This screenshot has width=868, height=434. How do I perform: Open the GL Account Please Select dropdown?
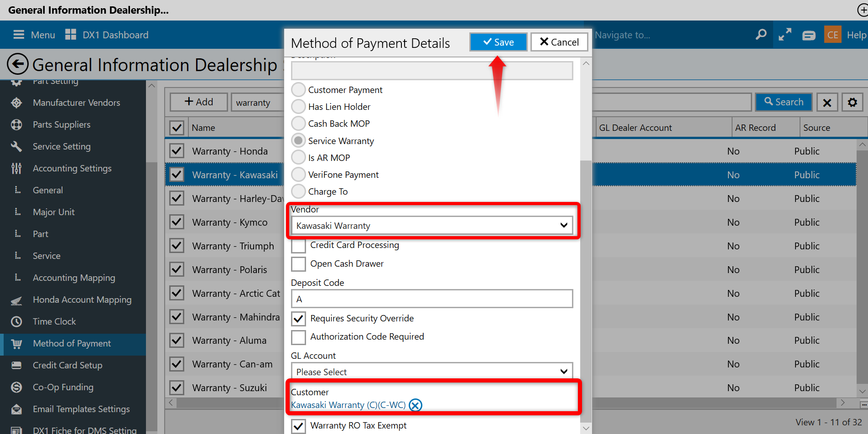pyautogui.click(x=432, y=372)
